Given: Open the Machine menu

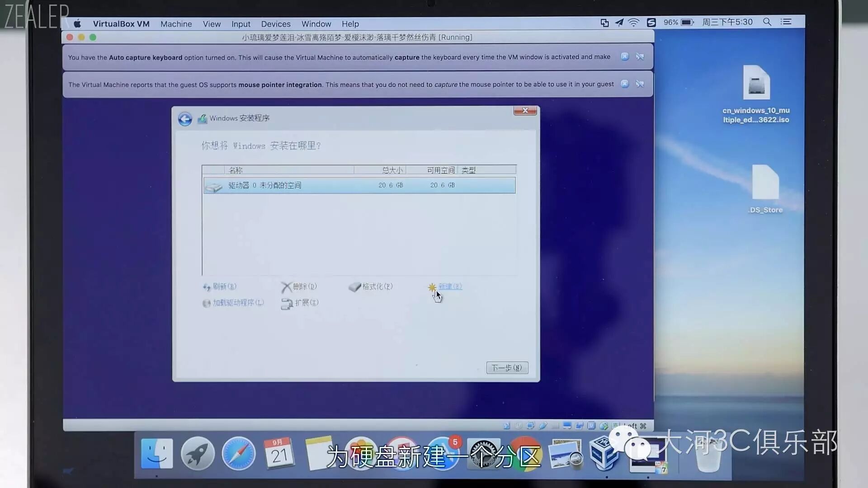Looking at the screenshot, I should (176, 24).
